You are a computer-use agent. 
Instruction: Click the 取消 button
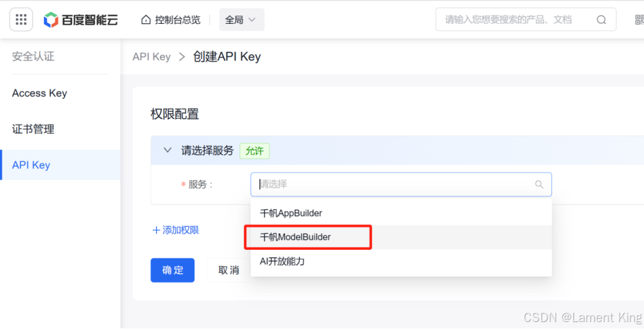tap(229, 270)
